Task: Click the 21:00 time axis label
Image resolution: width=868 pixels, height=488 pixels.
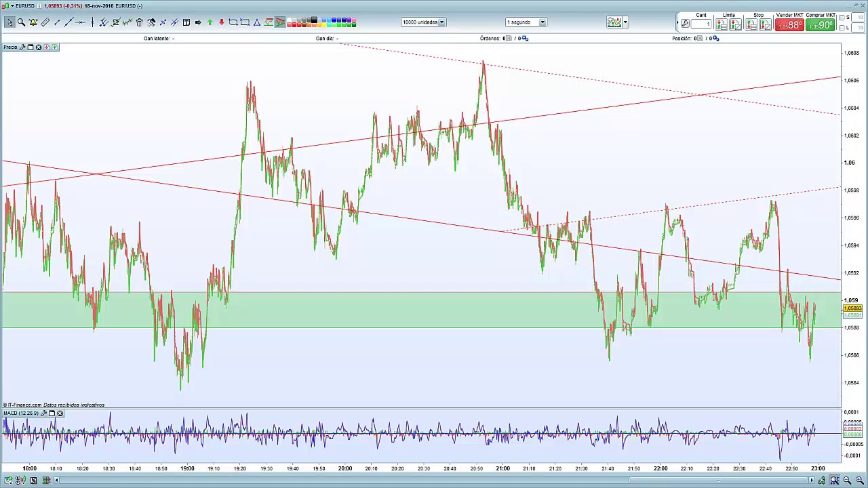Action: 502,468
